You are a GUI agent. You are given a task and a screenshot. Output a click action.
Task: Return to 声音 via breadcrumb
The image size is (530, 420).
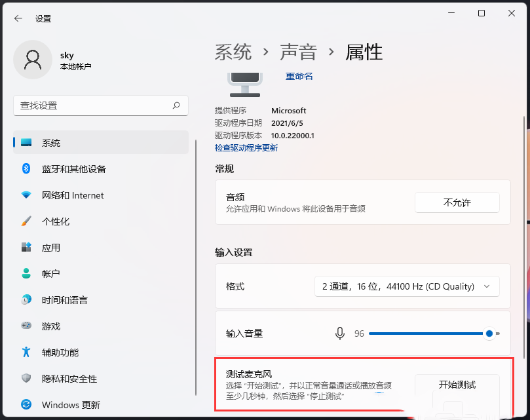pos(299,52)
